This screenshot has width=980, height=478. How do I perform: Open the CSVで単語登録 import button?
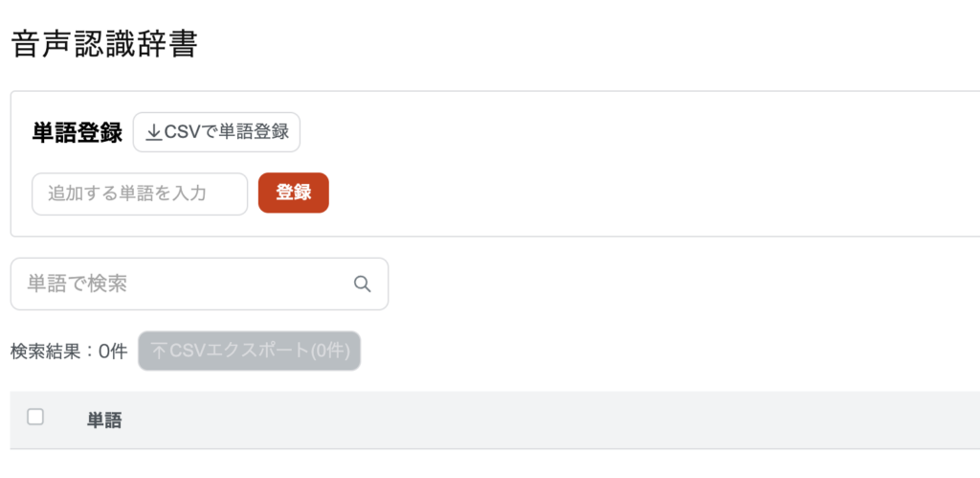[216, 133]
